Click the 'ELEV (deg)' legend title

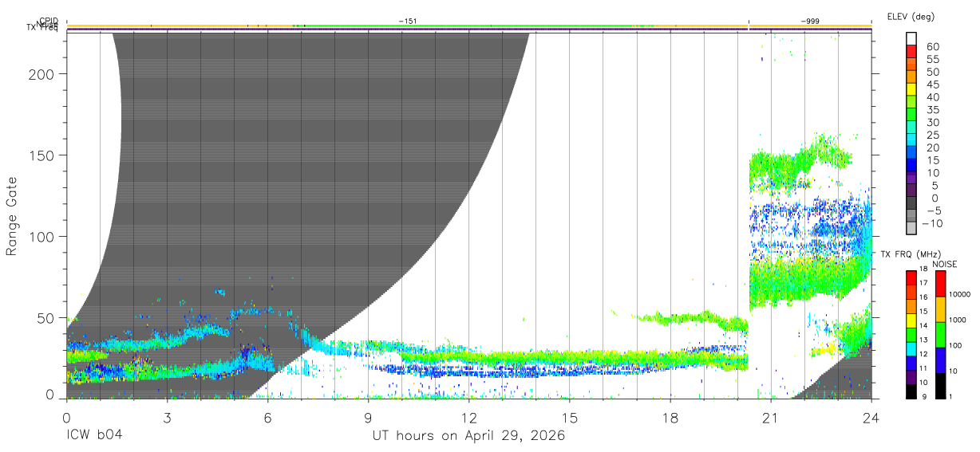pos(911,17)
